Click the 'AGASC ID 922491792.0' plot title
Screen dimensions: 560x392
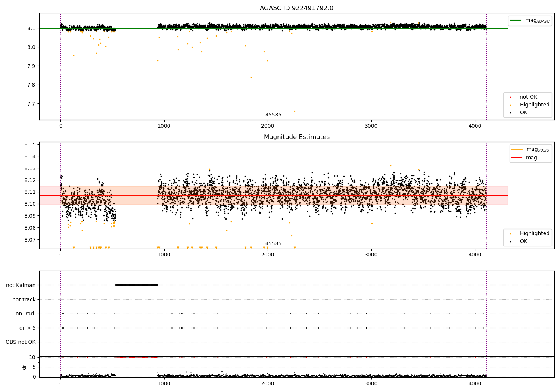(x=296, y=8)
